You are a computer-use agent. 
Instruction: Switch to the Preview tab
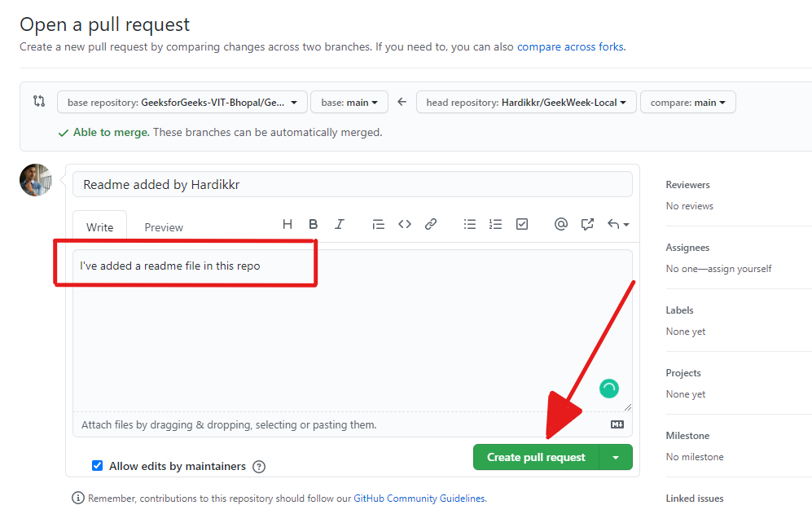[x=164, y=227]
